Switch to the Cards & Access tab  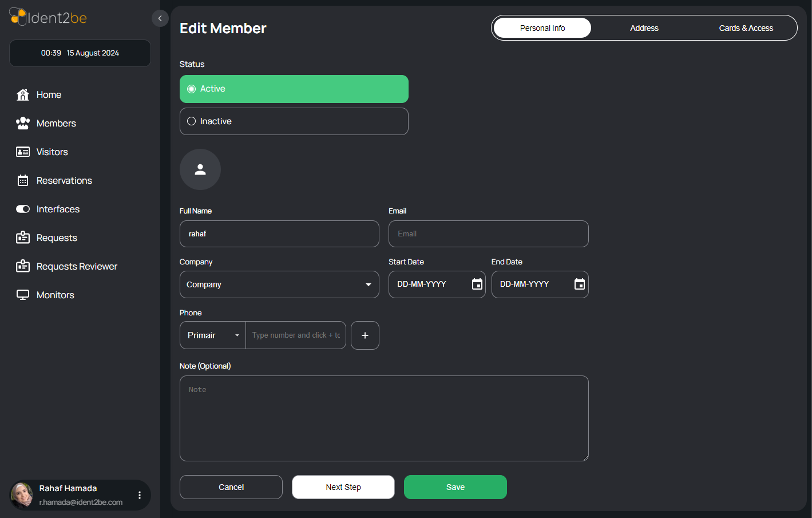pos(746,28)
